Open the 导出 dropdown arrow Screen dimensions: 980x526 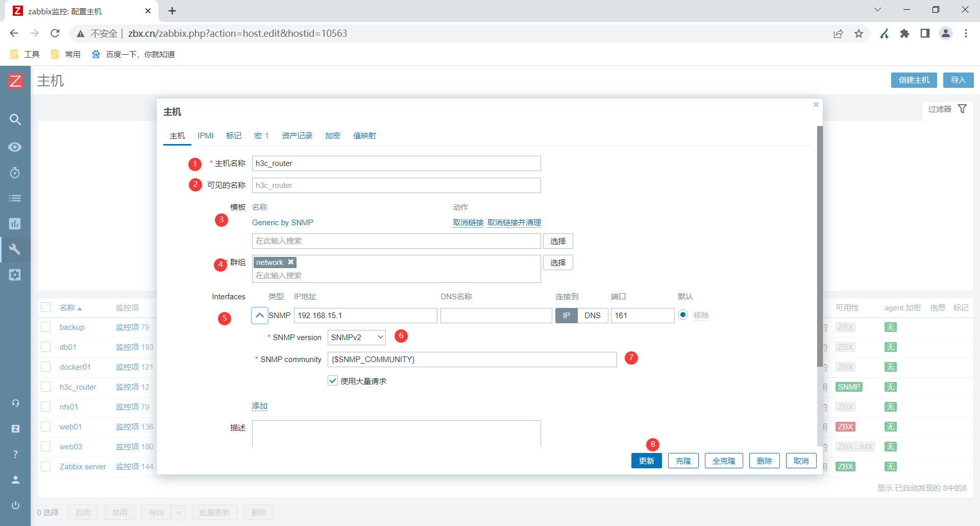click(x=179, y=512)
